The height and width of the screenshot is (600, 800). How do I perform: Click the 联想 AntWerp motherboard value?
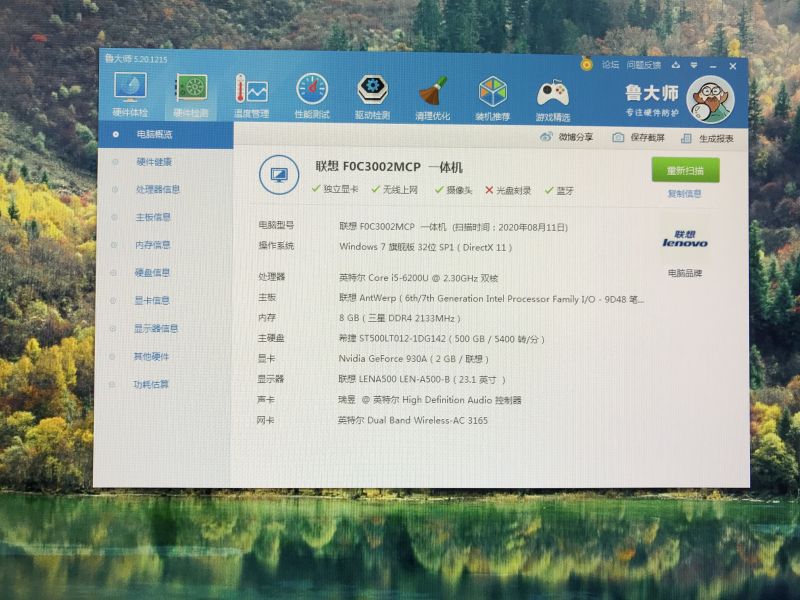491,299
